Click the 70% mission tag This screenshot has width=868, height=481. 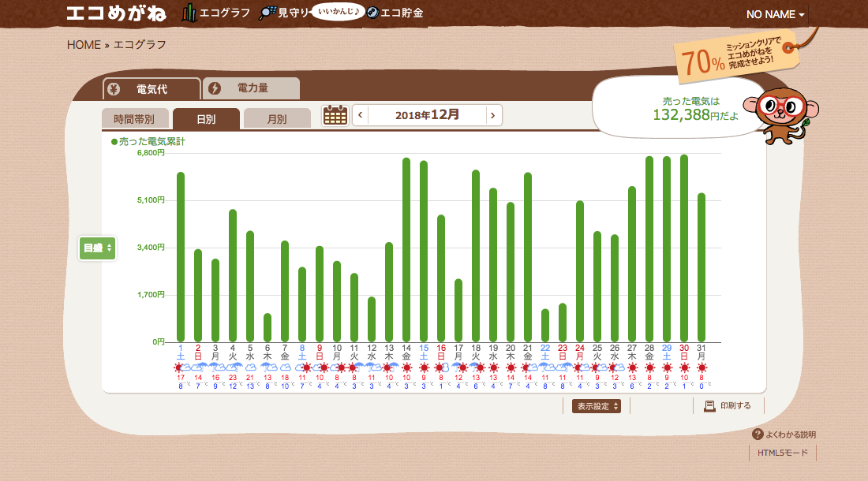coord(735,57)
